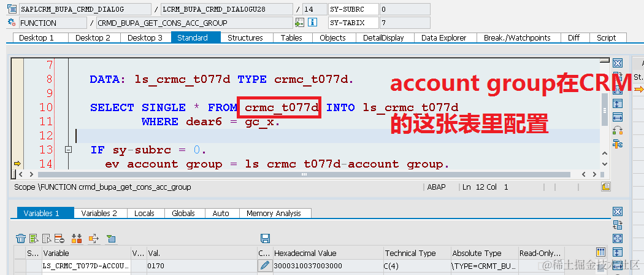
Task: Delete variables with the trash can icon
Action: point(20,238)
